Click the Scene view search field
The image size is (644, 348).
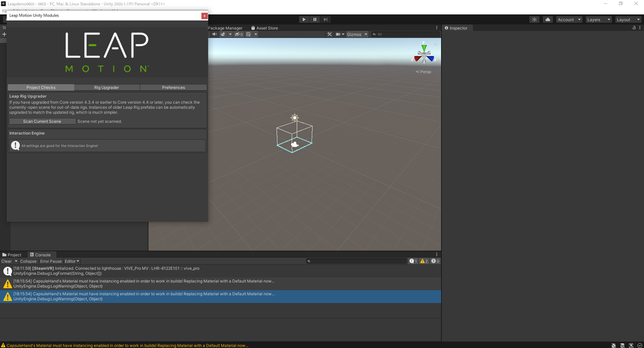coord(406,34)
